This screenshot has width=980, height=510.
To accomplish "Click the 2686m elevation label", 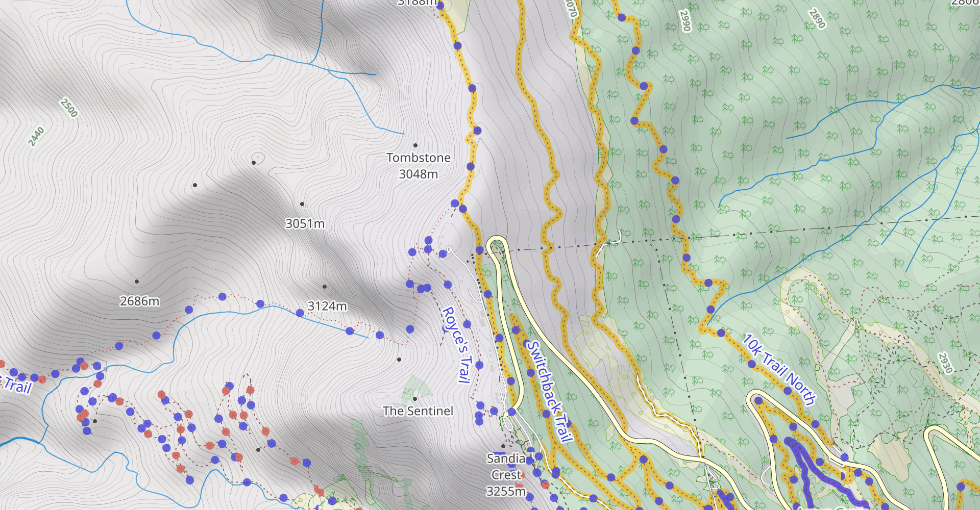I will click(x=139, y=301).
